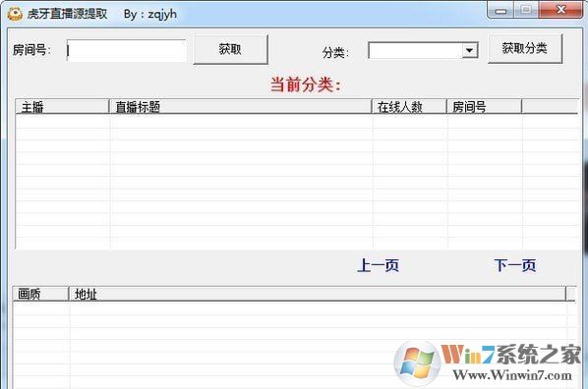This screenshot has height=389, width=588.
Task: Go to next page via 下一页
Action: [514, 265]
